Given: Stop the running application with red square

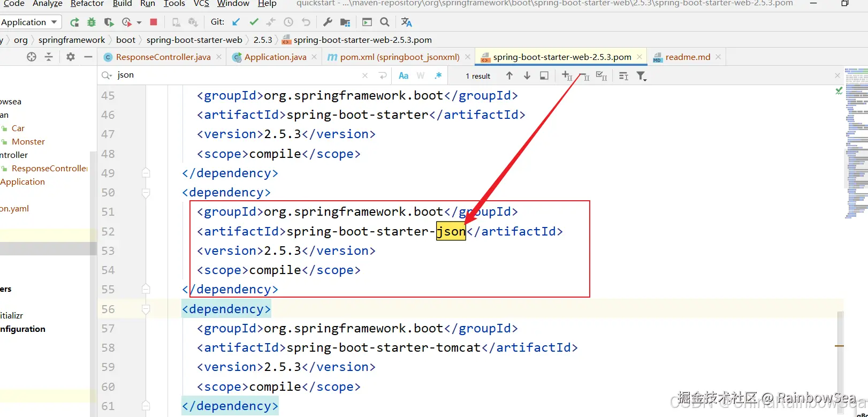Looking at the screenshot, I should pos(154,22).
